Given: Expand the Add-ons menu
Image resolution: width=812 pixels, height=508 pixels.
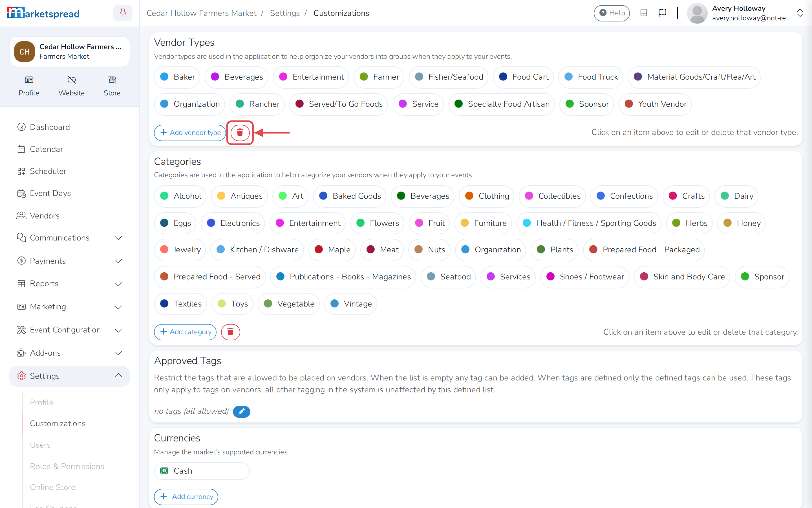Looking at the screenshot, I should pyautogui.click(x=69, y=353).
